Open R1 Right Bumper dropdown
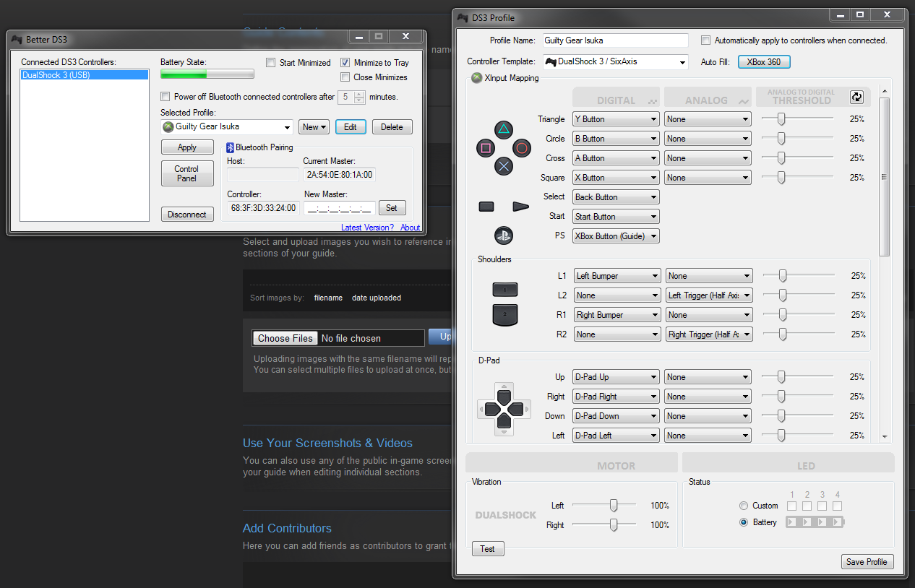 (617, 315)
